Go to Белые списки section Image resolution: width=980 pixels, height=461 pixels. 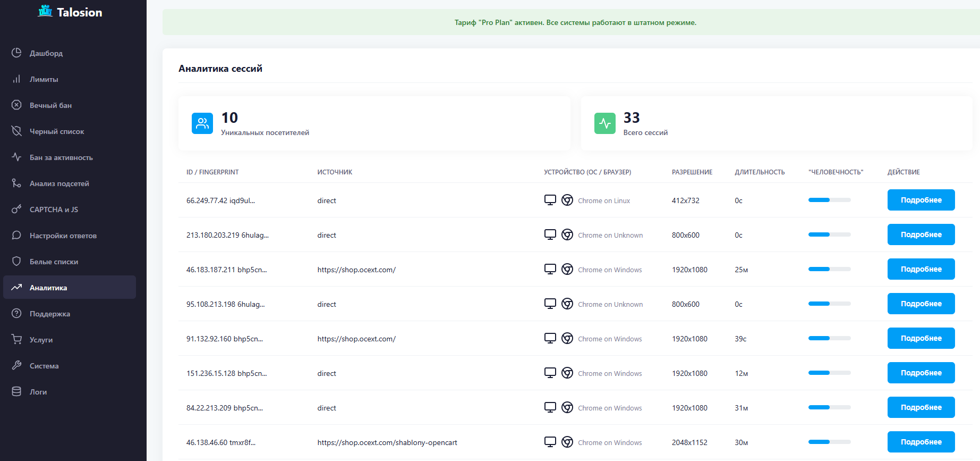(x=54, y=262)
